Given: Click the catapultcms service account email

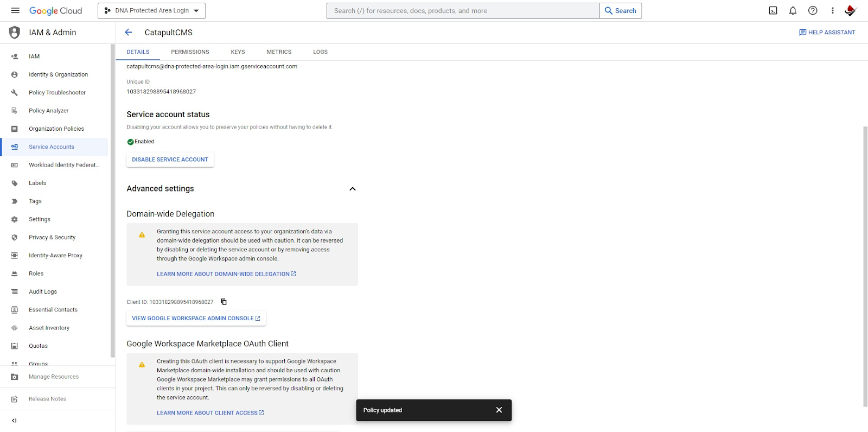Looking at the screenshot, I should (212, 66).
